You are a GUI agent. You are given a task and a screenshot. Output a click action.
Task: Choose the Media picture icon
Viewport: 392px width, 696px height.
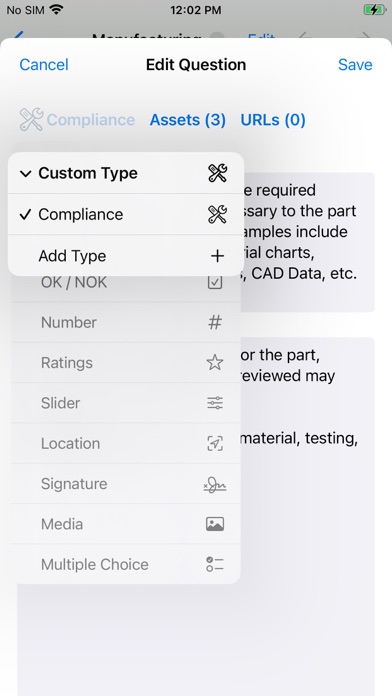coord(215,524)
